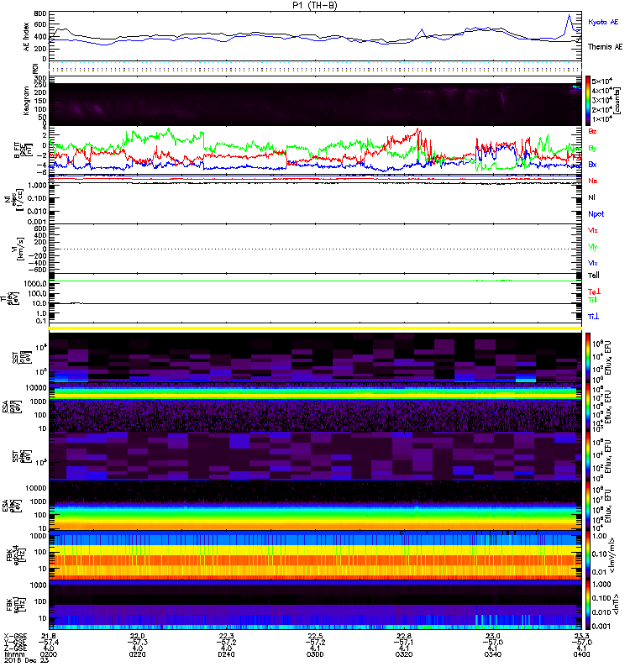Viewport: 630px width, 672px height.
Task: Click the SST electrons Eflux color bar
Action: pyautogui.click(x=588, y=456)
